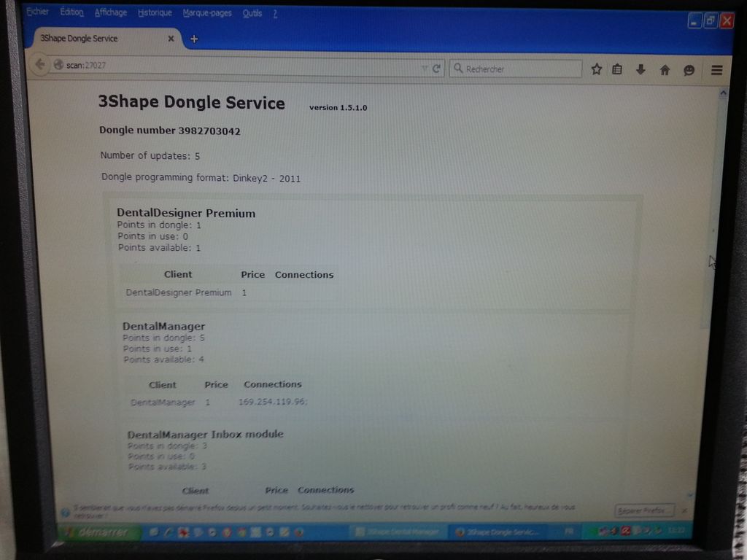Click the DentalManager section heading

click(164, 326)
